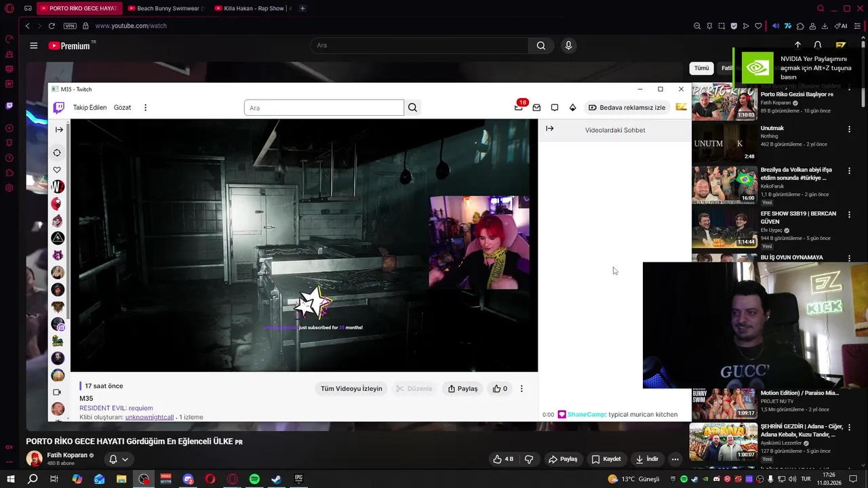
Task: Open YouTube more actions ellipsis button
Action: tap(675, 459)
